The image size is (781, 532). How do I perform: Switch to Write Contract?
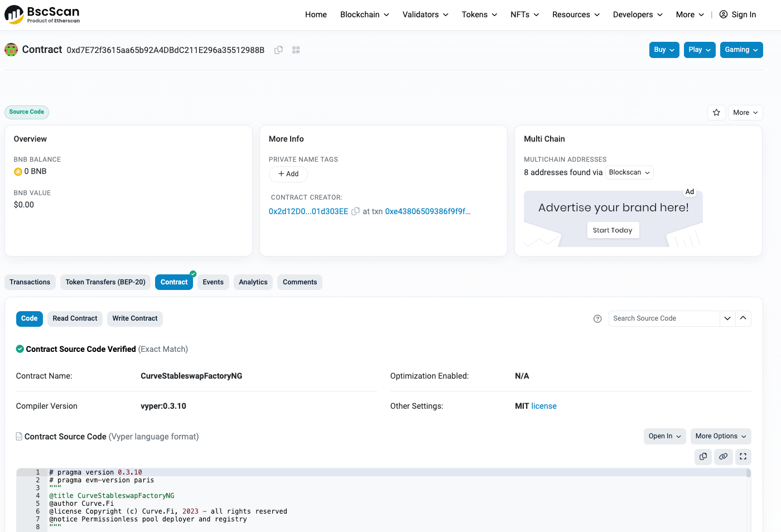tap(135, 318)
